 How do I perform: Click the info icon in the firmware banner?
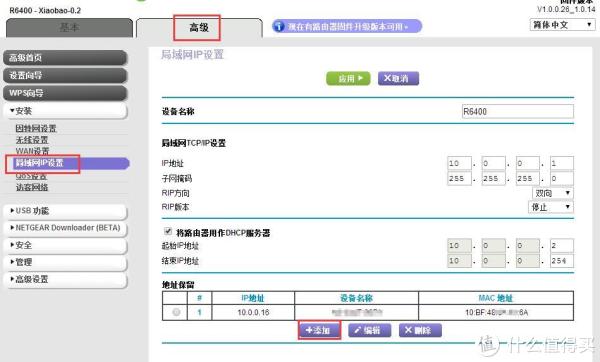(x=279, y=26)
